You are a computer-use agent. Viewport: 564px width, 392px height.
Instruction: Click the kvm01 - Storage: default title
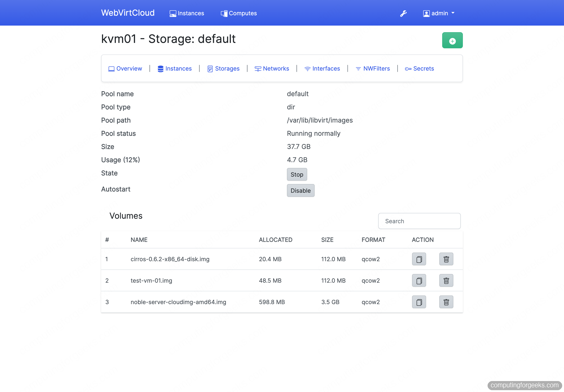point(168,39)
